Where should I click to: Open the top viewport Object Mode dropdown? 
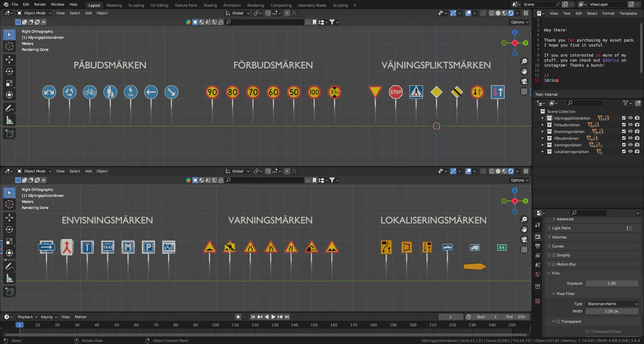[34, 13]
